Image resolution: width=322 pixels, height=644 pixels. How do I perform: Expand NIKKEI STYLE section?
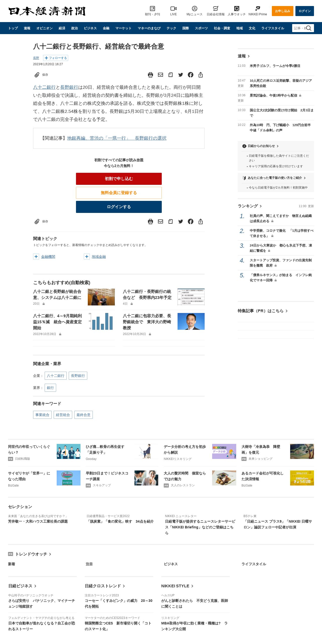pos(177,586)
